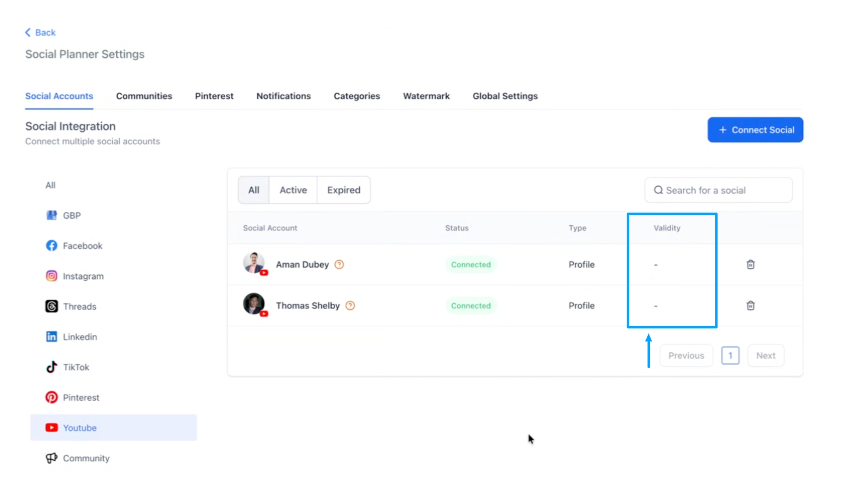Click help icon beside Thomas Shelby
The width and height of the screenshot is (868, 485).
click(x=350, y=306)
